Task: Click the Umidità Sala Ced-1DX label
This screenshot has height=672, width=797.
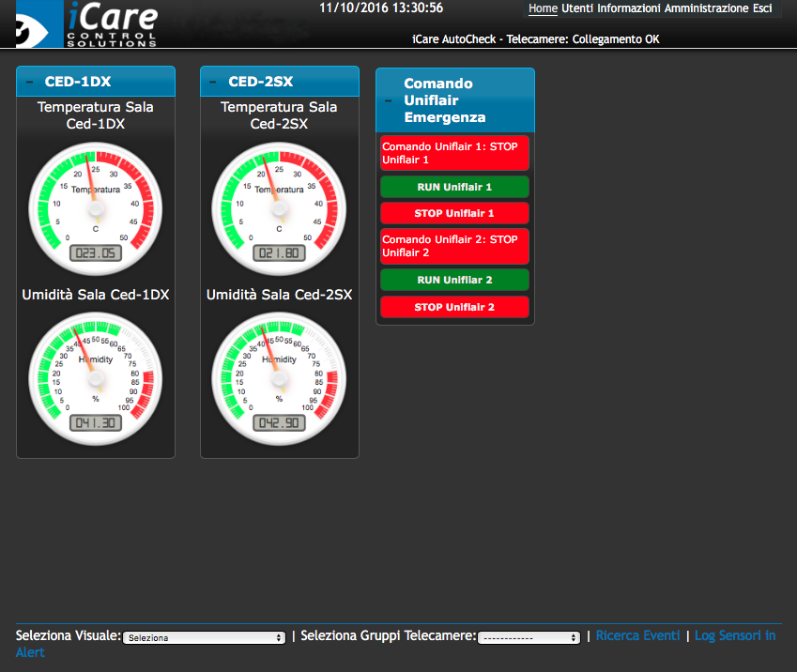Action: coord(96,295)
